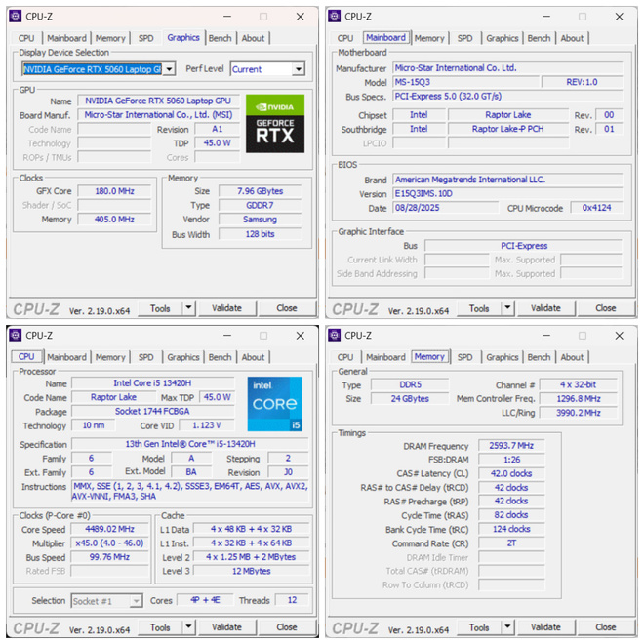Screen dimensions: 644x644
Task: Click Tools button in Graphics window
Action: 160,308
